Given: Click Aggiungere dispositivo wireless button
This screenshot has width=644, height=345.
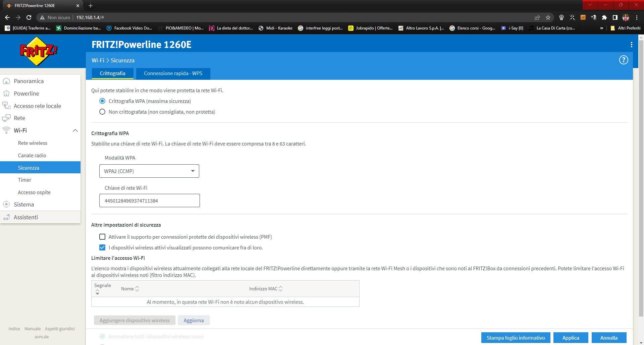Looking at the screenshot, I should (135, 320).
